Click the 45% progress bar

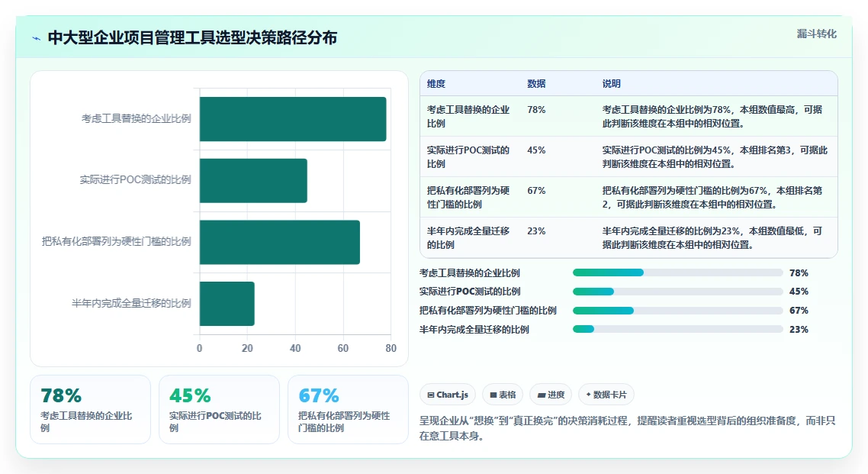(677, 292)
